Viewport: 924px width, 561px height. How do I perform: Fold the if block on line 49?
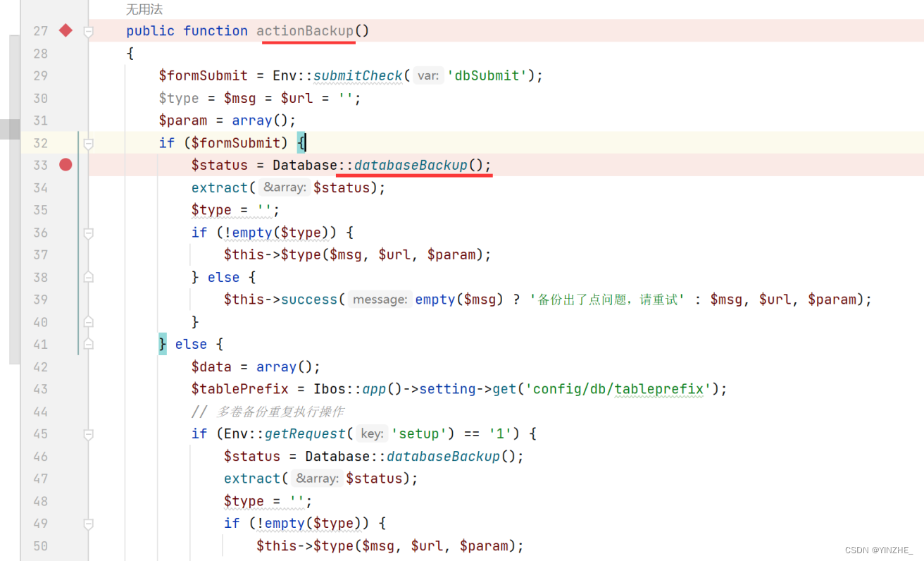(x=88, y=524)
